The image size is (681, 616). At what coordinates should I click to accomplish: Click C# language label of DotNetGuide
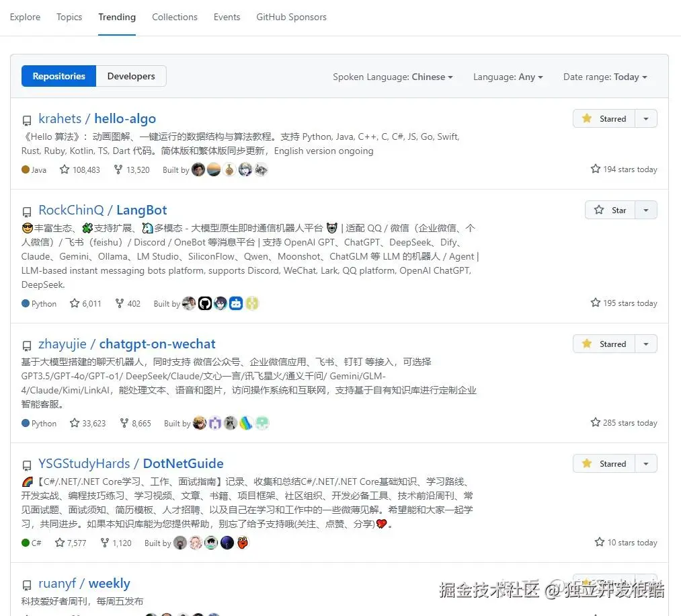click(32, 543)
